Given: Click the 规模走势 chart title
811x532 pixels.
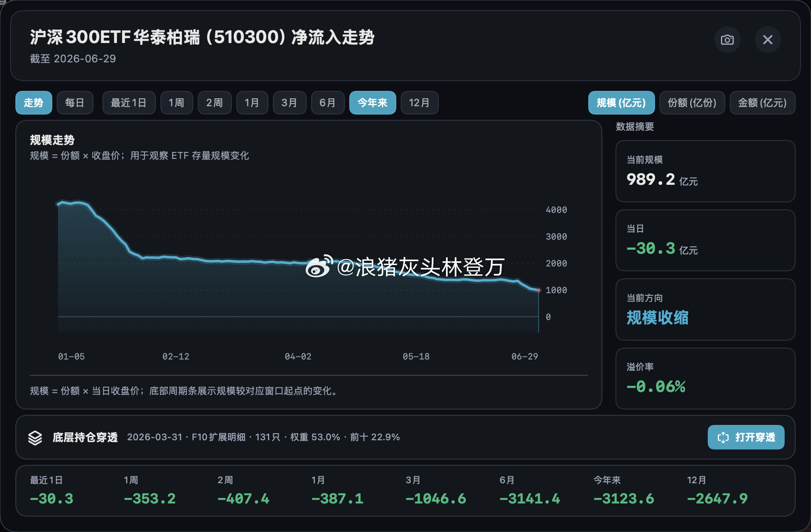Looking at the screenshot, I should tap(52, 140).
